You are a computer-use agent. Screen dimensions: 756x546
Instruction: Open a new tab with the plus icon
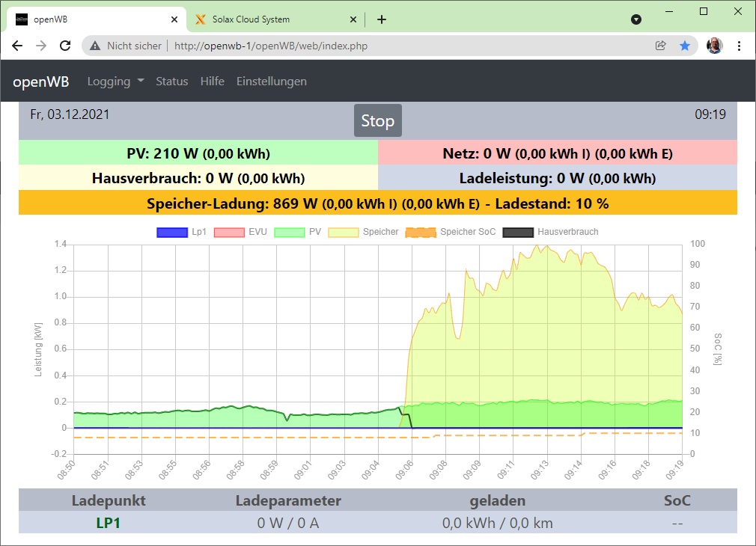[382, 19]
